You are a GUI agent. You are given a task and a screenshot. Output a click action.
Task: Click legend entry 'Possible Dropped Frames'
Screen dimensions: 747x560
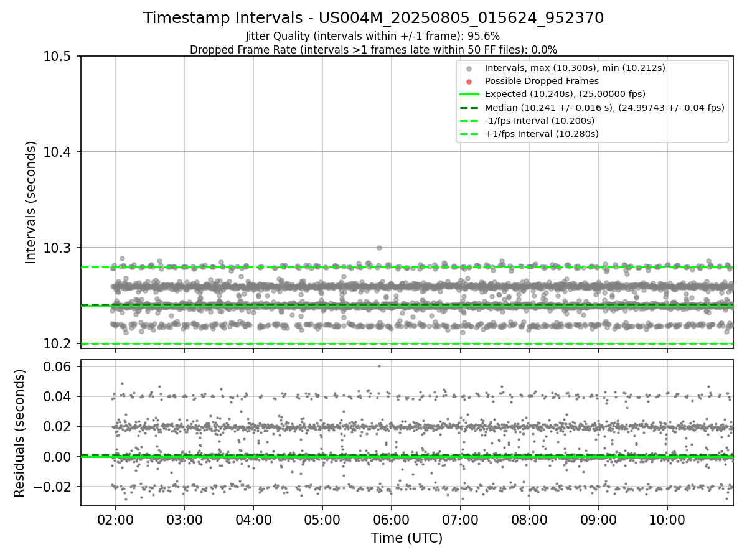(x=542, y=81)
